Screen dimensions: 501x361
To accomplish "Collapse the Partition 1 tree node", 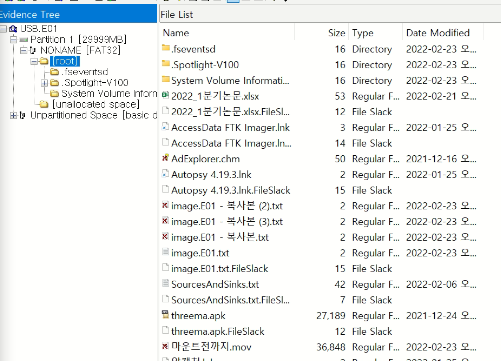I will click(13, 40).
